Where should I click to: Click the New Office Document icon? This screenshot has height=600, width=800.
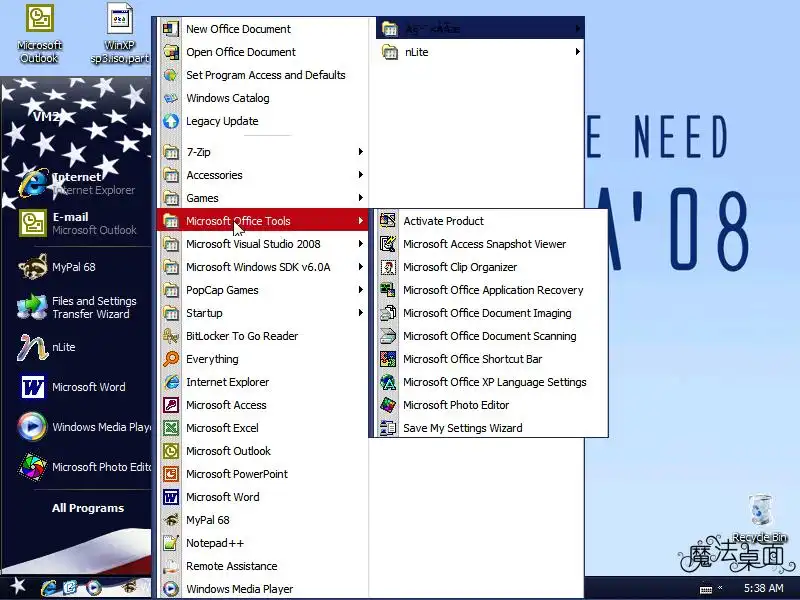[170, 29]
